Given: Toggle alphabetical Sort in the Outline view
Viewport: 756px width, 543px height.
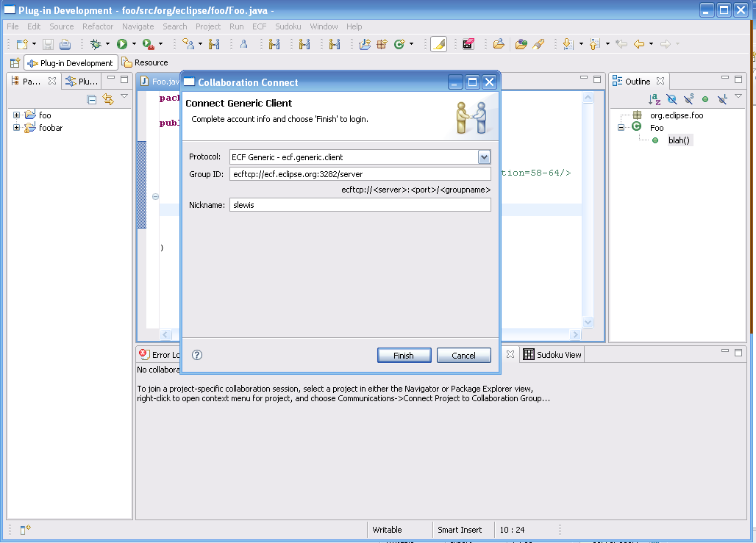Looking at the screenshot, I should (x=655, y=99).
